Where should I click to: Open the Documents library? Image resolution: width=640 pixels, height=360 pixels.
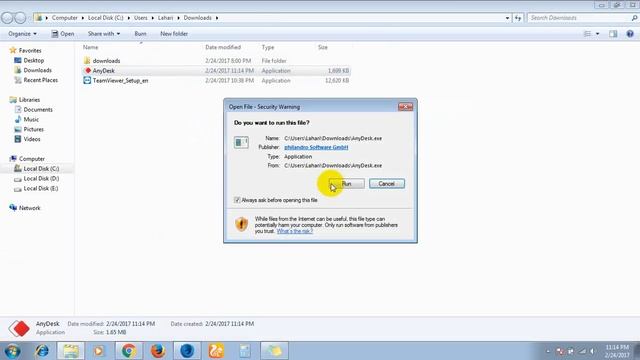(38, 109)
